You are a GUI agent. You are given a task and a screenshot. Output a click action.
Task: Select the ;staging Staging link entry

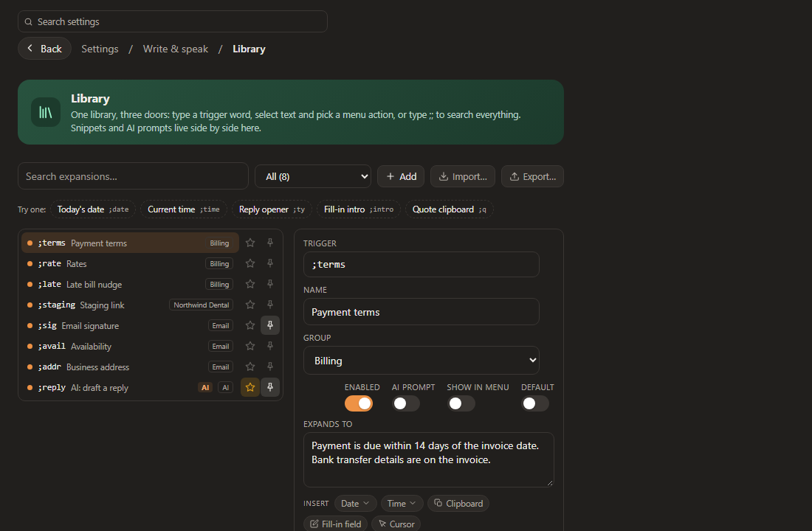point(130,305)
